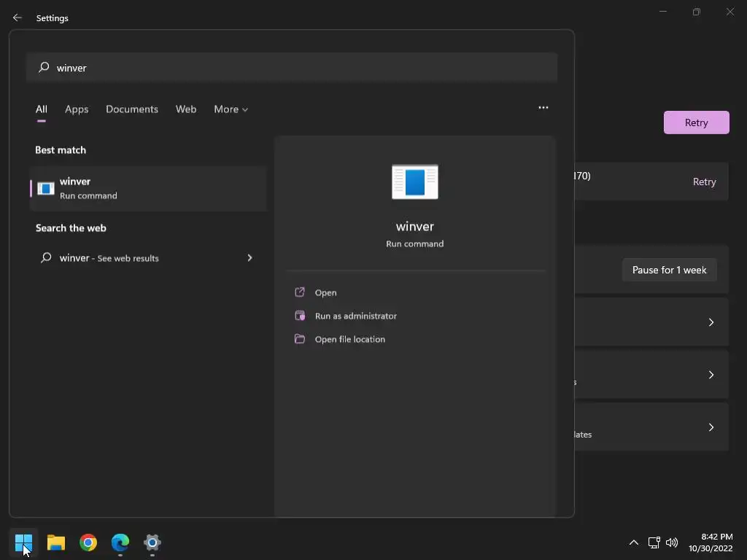The width and height of the screenshot is (747, 560).
Task: Open network status tray icon
Action: 654,542
